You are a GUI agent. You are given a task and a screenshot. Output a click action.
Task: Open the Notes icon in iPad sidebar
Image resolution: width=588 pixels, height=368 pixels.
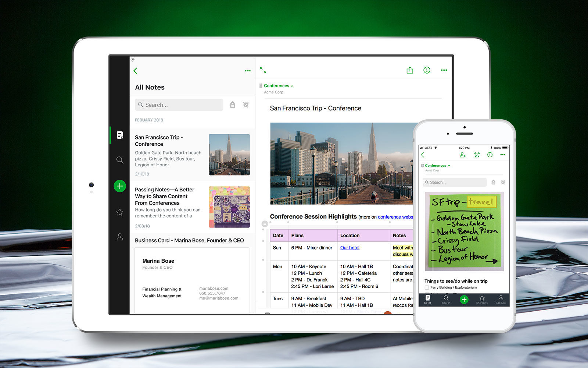119,135
